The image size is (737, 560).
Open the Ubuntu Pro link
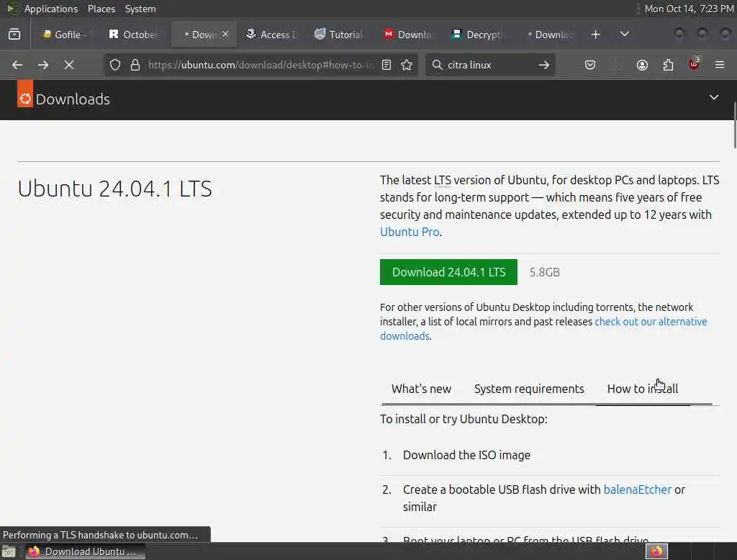[410, 232]
